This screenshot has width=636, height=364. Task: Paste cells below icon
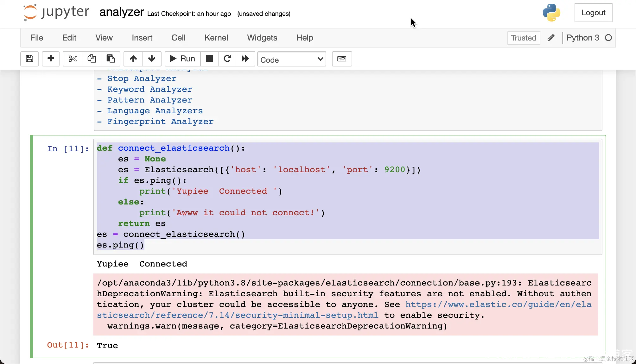point(111,59)
